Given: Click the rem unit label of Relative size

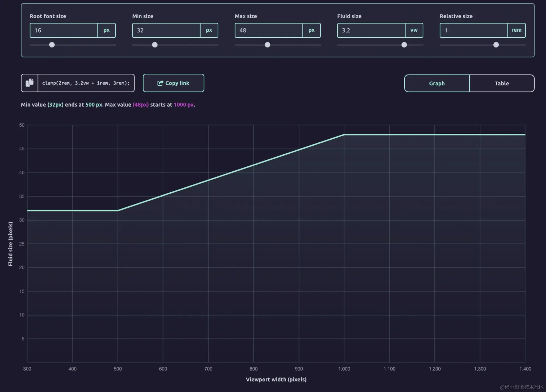Looking at the screenshot, I should click(x=517, y=30).
